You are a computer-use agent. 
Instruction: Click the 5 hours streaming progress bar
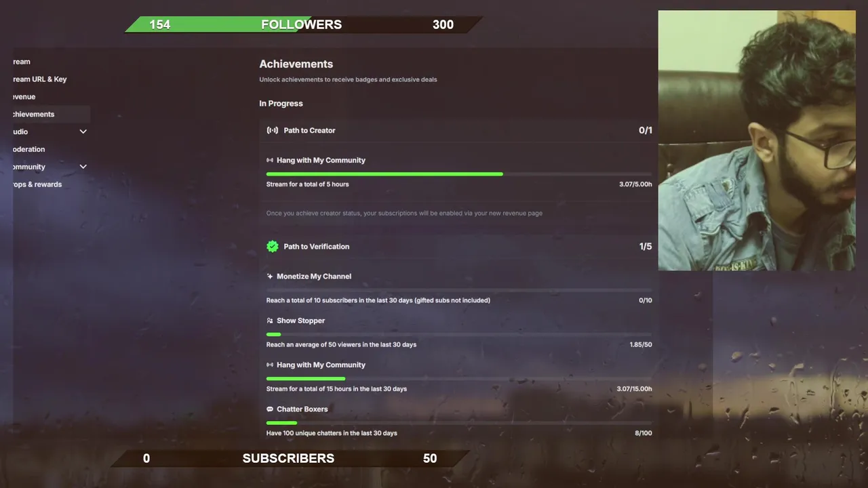459,174
